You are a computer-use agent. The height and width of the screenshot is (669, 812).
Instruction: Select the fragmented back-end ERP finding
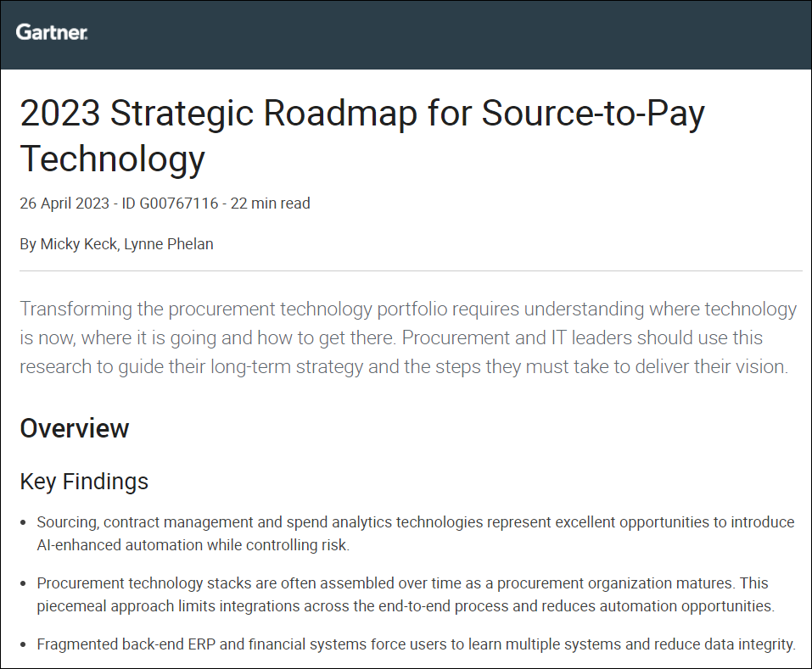415,644
